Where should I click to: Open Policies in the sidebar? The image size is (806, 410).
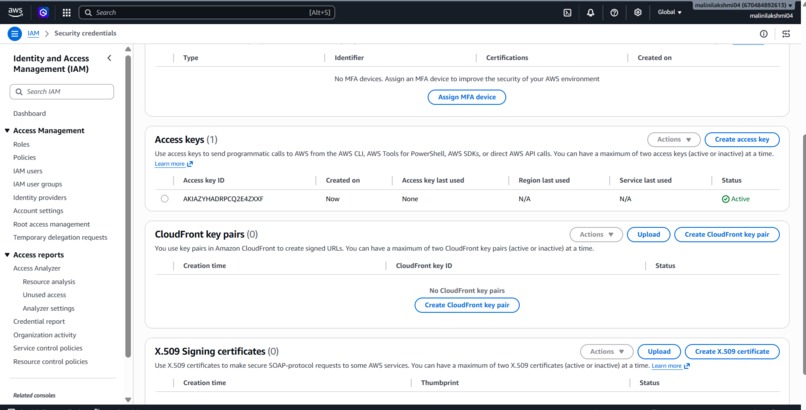(24, 158)
